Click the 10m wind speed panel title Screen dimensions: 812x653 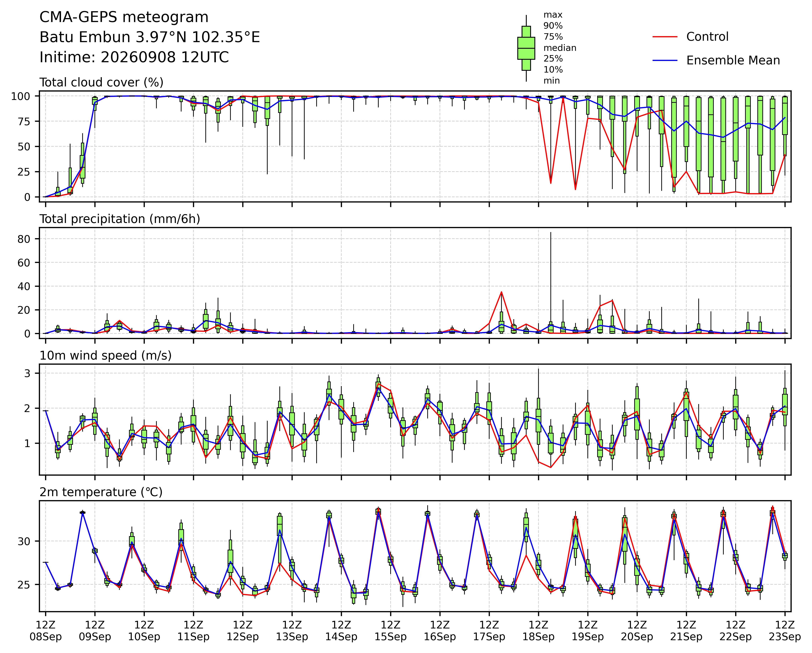pyautogui.click(x=106, y=356)
